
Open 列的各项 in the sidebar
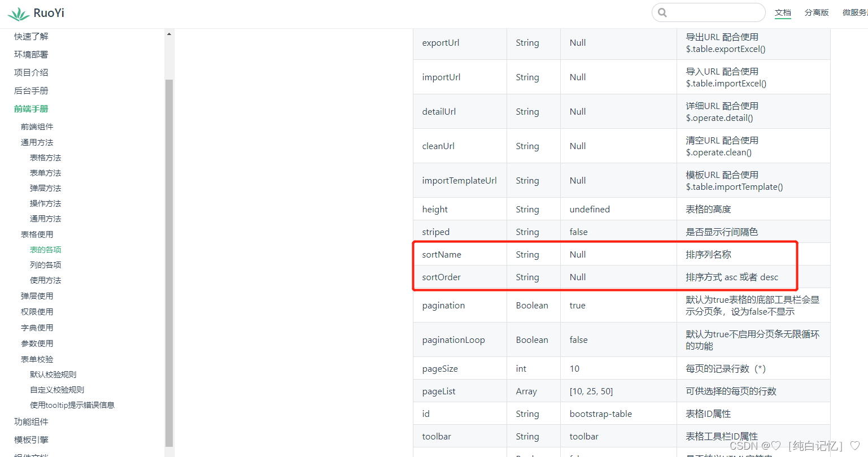click(45, 265)
